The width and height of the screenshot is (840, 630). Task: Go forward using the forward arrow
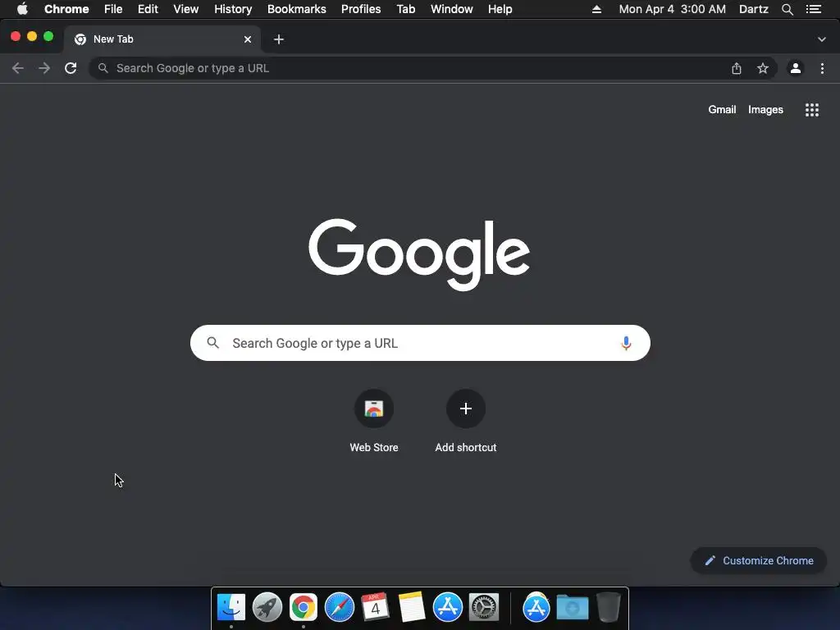tap(44, 68)
